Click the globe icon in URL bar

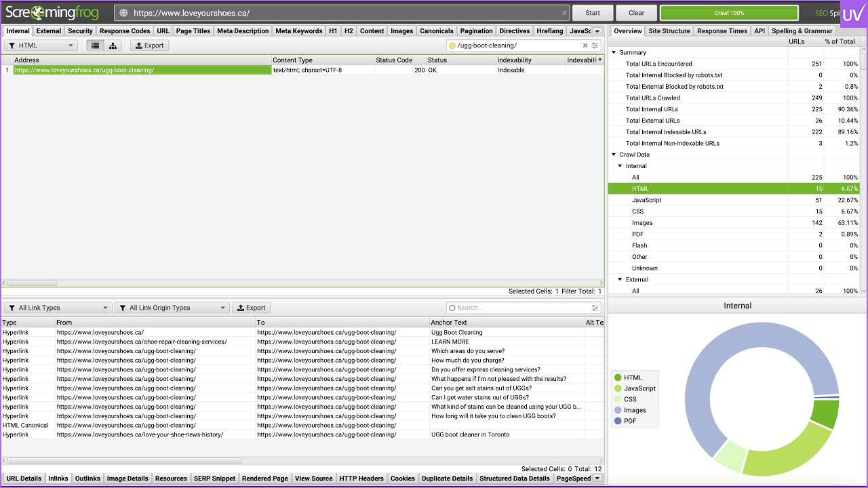point(123,13)
